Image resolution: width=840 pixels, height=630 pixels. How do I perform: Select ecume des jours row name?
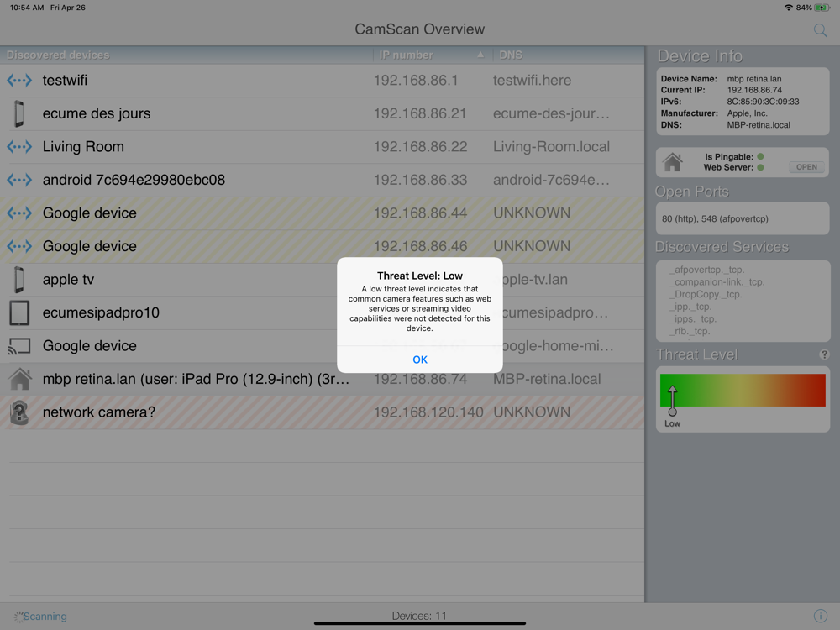coord(97,113)
